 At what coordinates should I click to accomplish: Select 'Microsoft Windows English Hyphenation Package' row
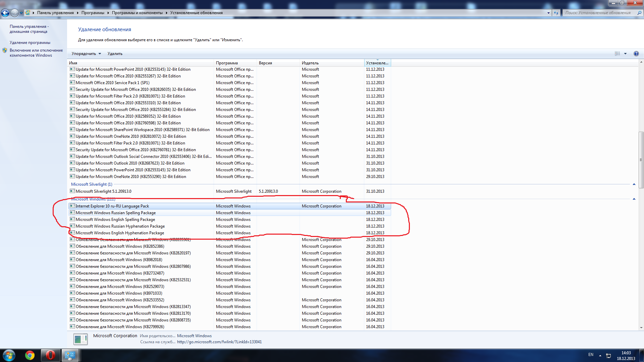pyautogui.click(x=230, y=233)
